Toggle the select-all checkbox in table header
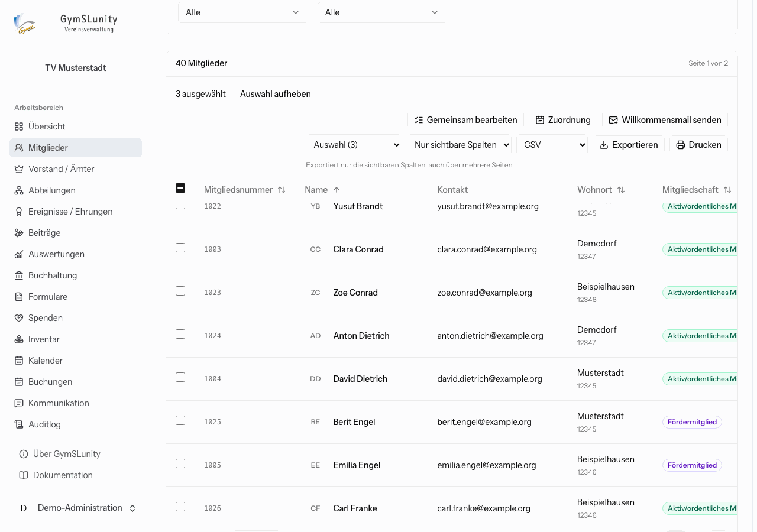Viewport: 757px width, 532px height. 180,188
